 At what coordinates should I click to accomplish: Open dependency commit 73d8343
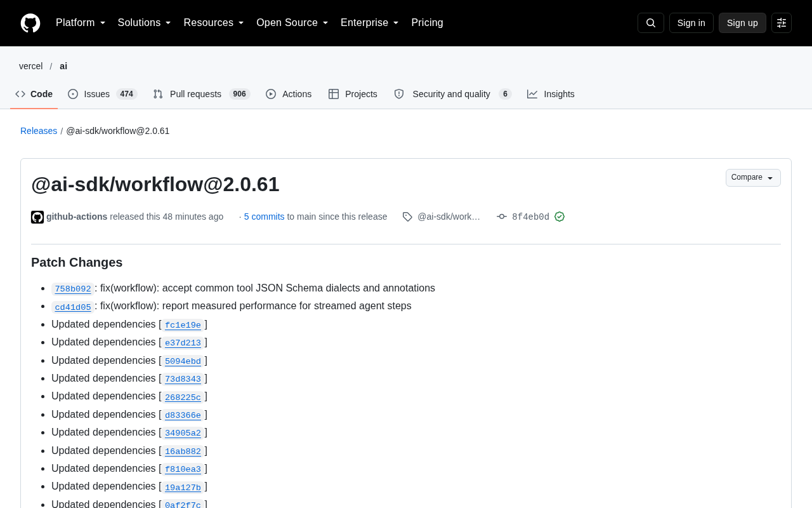(x=183, y=379)
